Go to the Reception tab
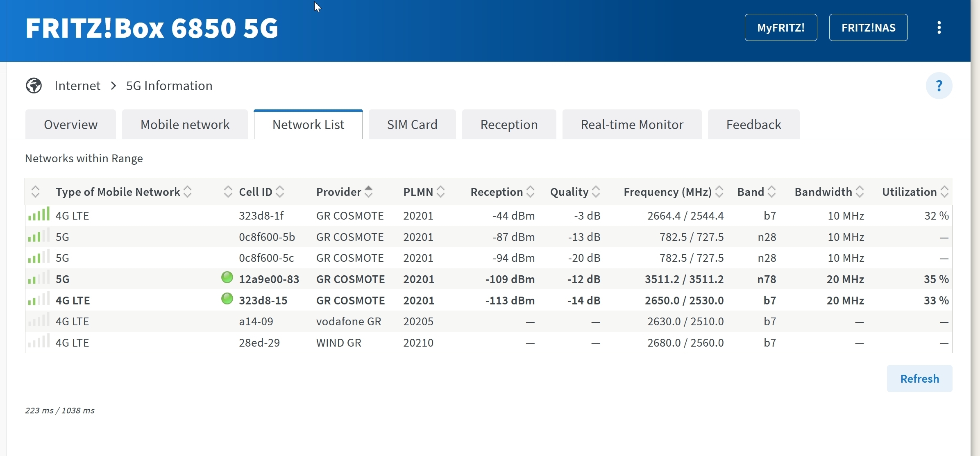This screenshot has height=456, width=980. pyautogui.click(x=509, y=125)
